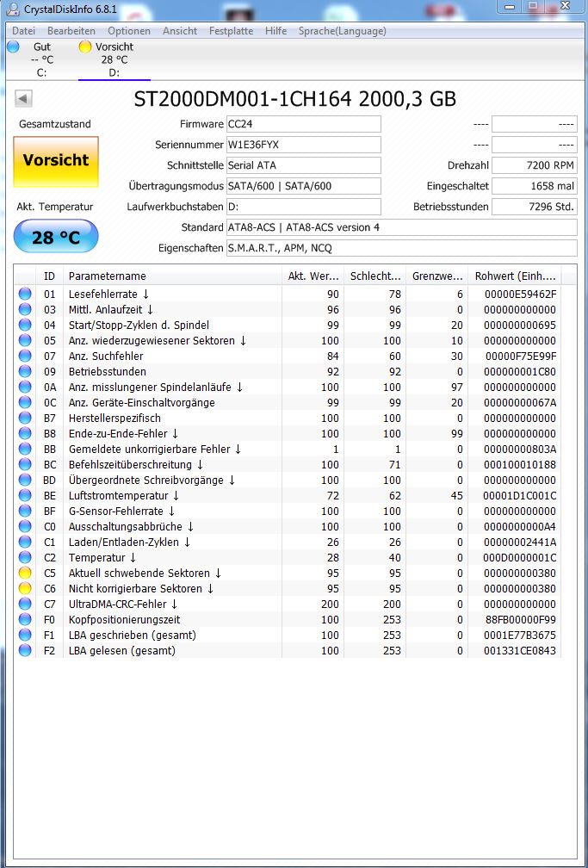Click the blue status orb for G-Sensor-Fehlerrate
This screenshot has height=868, width=588.
point(25,511)
